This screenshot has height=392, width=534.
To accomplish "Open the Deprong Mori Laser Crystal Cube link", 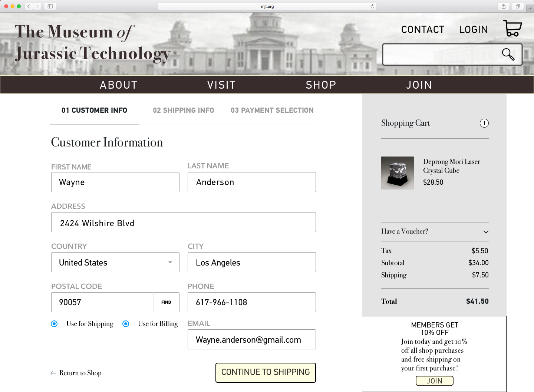I will tap(452, 166).
